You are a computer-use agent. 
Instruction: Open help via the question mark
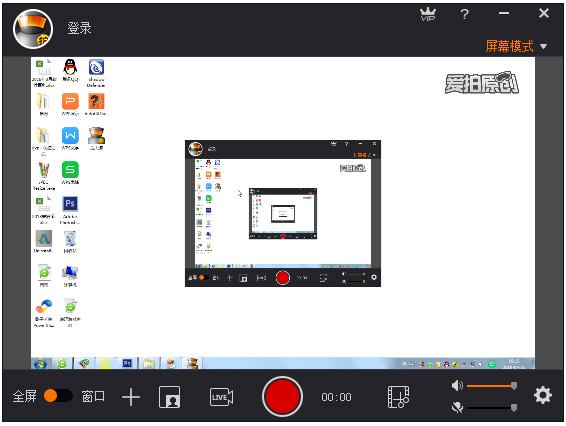pos(465,14)
